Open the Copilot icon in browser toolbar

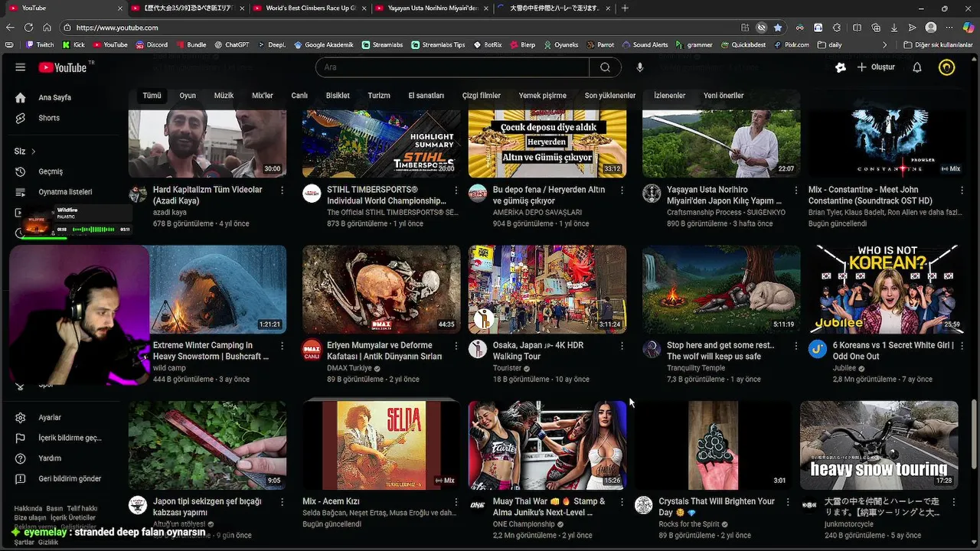tap(969, 28)
